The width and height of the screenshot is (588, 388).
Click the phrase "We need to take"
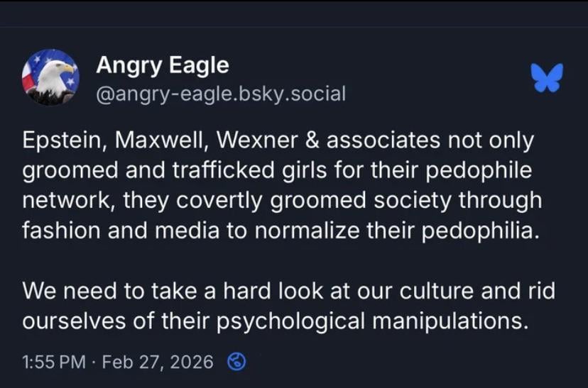coord(90,292)
